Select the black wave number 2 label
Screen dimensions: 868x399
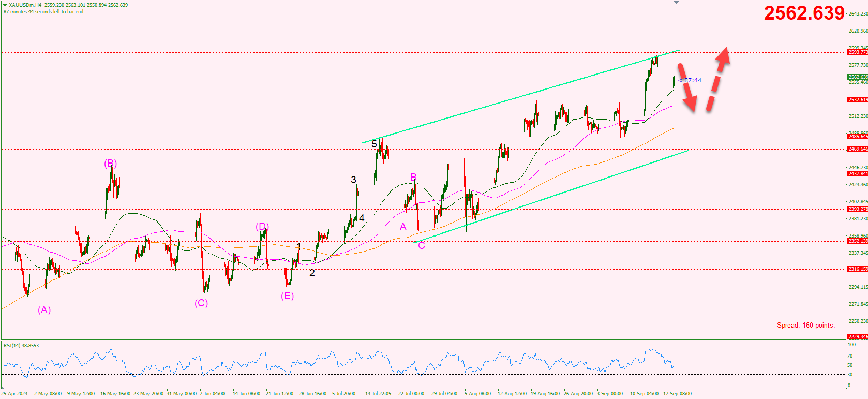coord(312,273)
